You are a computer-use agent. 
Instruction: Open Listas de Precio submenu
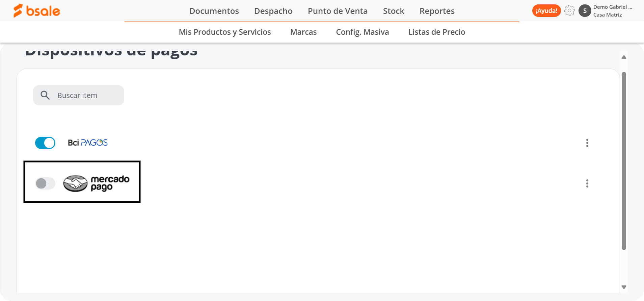[x=437, y=32]
